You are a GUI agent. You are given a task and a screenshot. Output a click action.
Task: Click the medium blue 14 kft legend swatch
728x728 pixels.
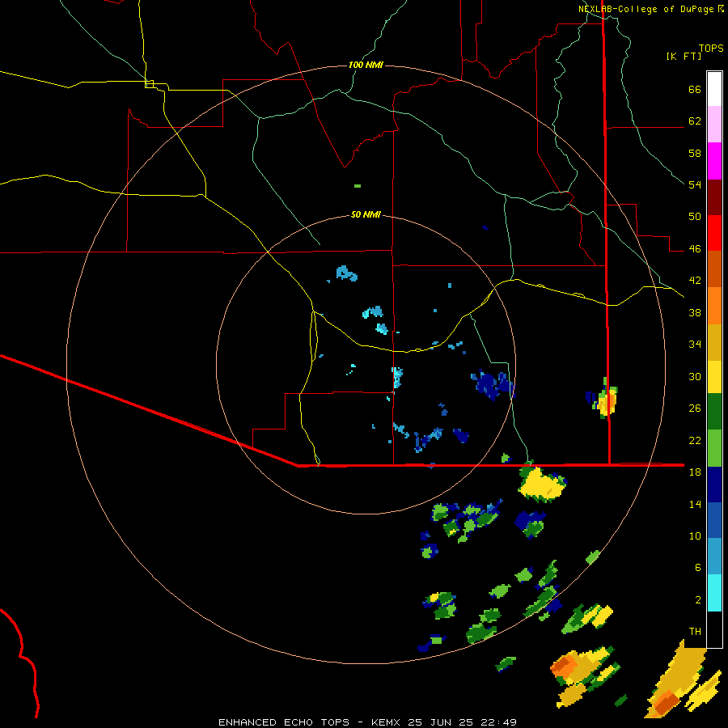714,520
